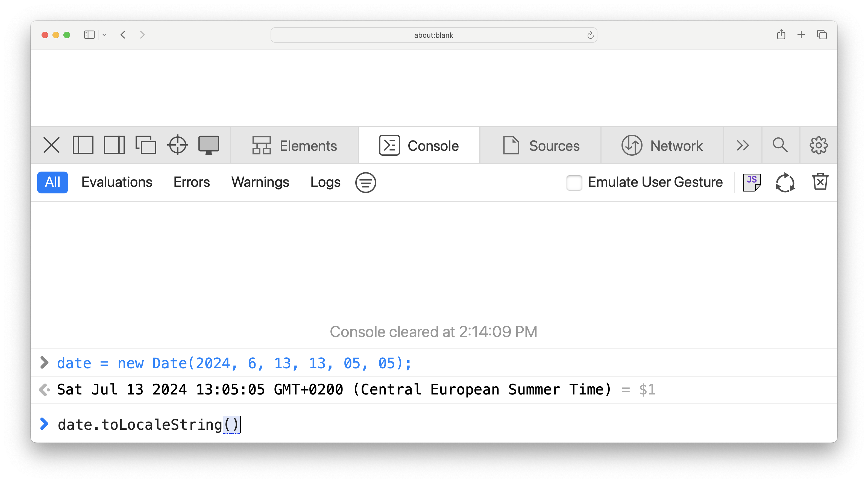Expand the hidden tabs double chevron

(743, 146)
